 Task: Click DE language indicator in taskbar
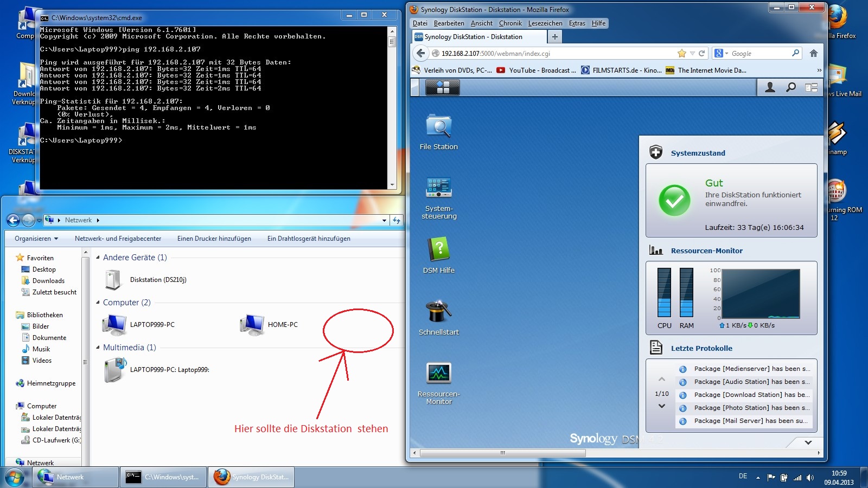pyautogui.click(x=743, y=476)
